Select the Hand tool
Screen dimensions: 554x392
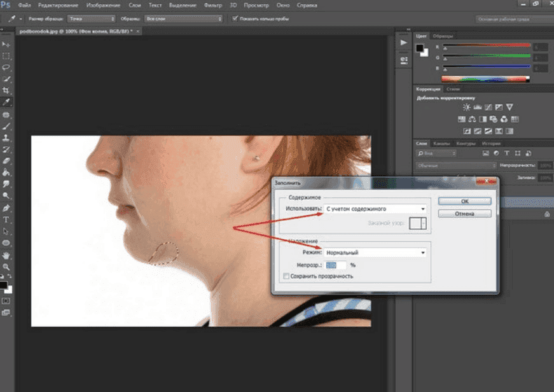point(6,255)
